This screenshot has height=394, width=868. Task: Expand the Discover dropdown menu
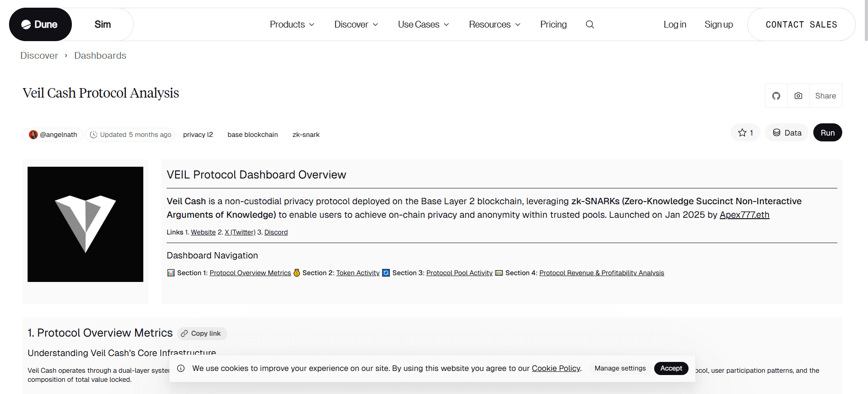pos(356,24)
